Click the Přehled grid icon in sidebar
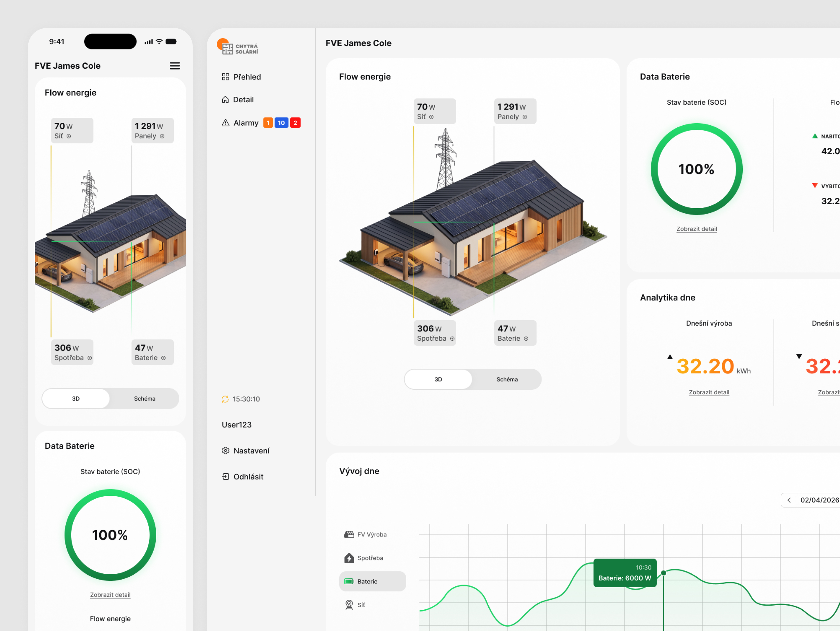The height and width of the screenshot is (631, 840). tap(225, 77)
